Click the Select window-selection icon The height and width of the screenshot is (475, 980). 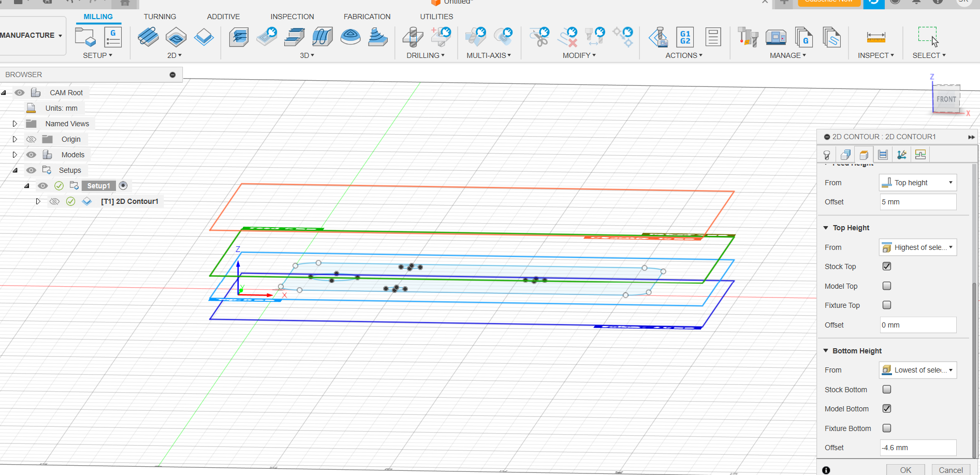[x=928, y=36]
